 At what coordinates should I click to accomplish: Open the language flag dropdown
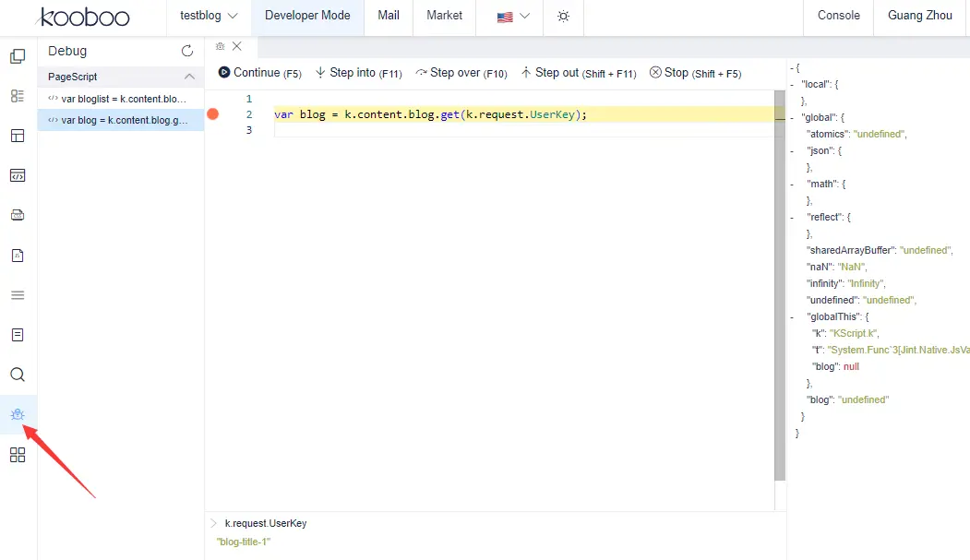(514, 17)
